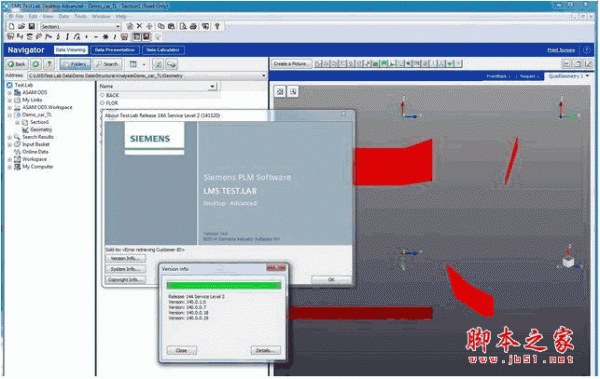
Task: Open the View menu
Action: [x=48, y=16]
